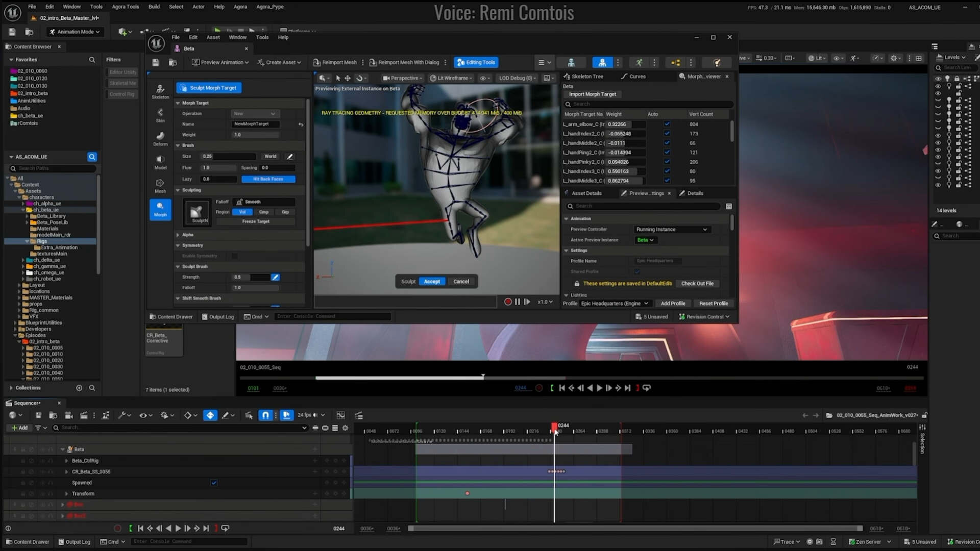Open the Asset menu in the Beta window
Screen dimensions: 980x551
coord(213,37)
